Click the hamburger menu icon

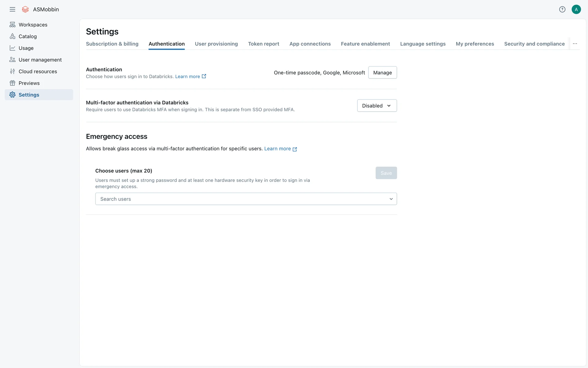click(x=12, y=10)
